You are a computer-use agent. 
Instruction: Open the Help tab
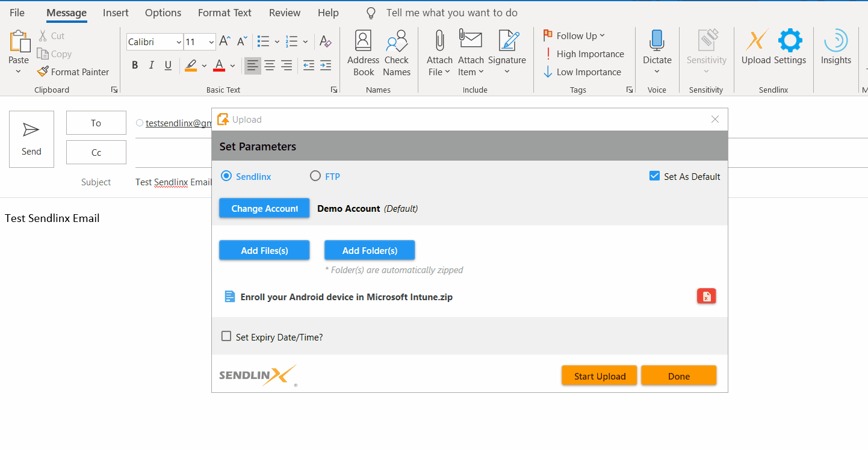[x=328, y=13]
